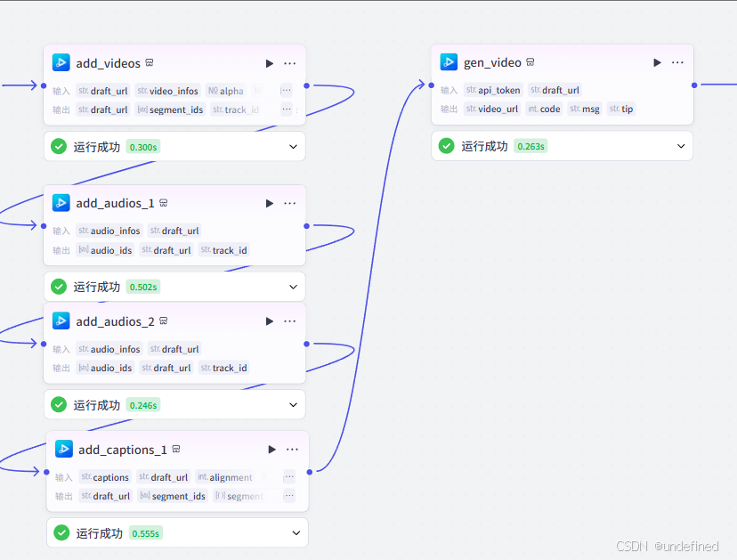Click the add_audios_2 success check icon
The image size is (737, 560).
[x=59, y=404]
